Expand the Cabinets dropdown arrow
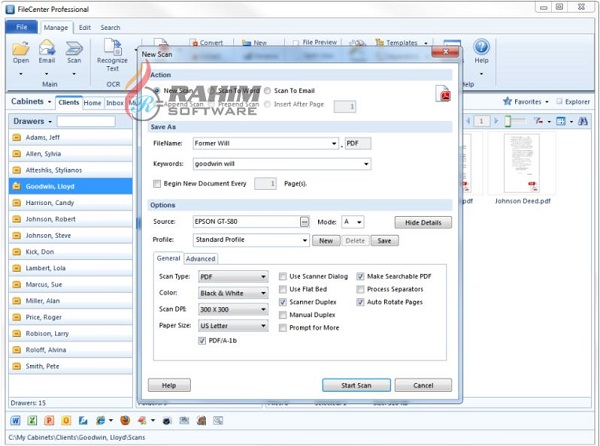The width and height of the screenshot is (600, 446). pos(49,102)
